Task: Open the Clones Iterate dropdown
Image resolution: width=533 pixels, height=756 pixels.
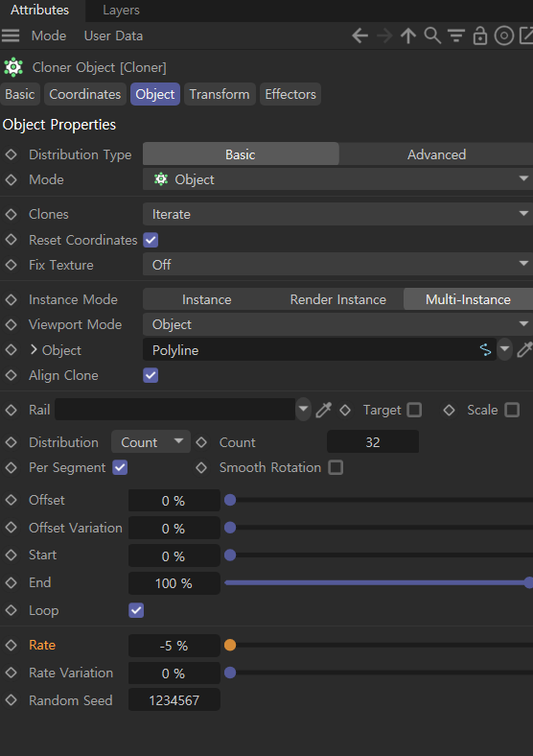Action: (337, 214)
